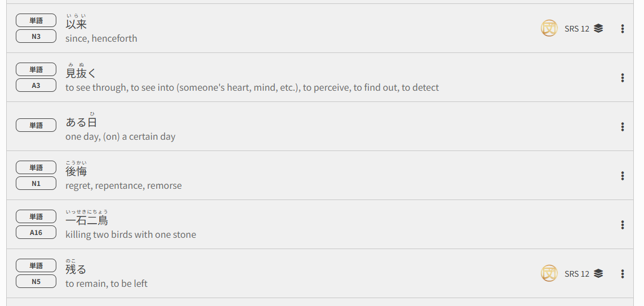Click the deck stack icon for 残る
Image resolution: width=644 pixels, height=306 pixels.
click(598, 273)
